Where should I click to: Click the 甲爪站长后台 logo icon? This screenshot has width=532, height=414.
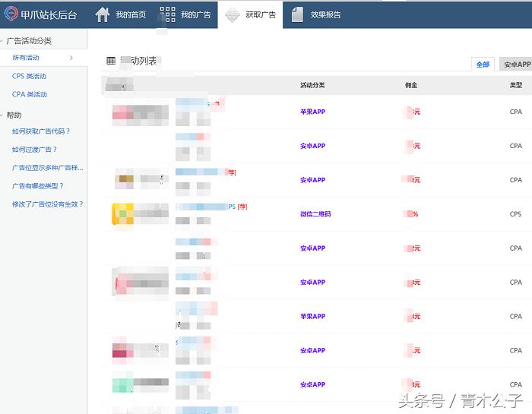click(x=11, y=14)
